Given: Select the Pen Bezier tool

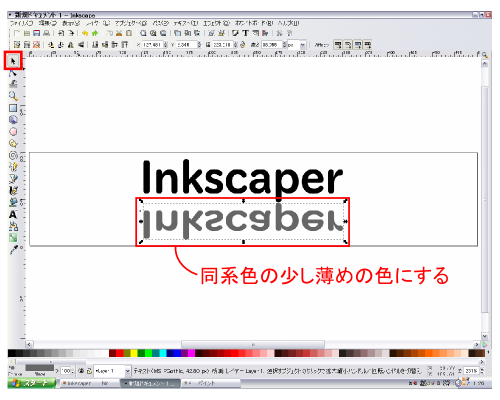Looking at the screenshot, I should pyautogui.click(x=13, y=179).
